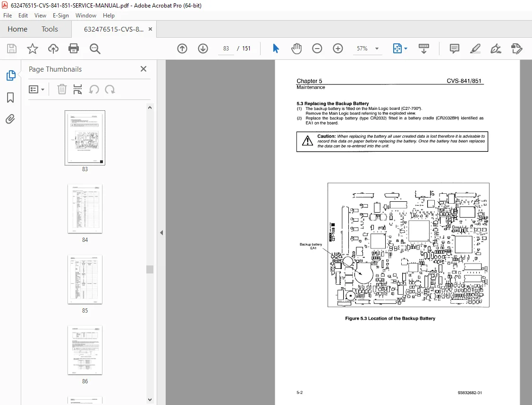532x405 pixels.
Task: Zoom in with plus icon
Action: pyautogui.click(x=338, y=49)
